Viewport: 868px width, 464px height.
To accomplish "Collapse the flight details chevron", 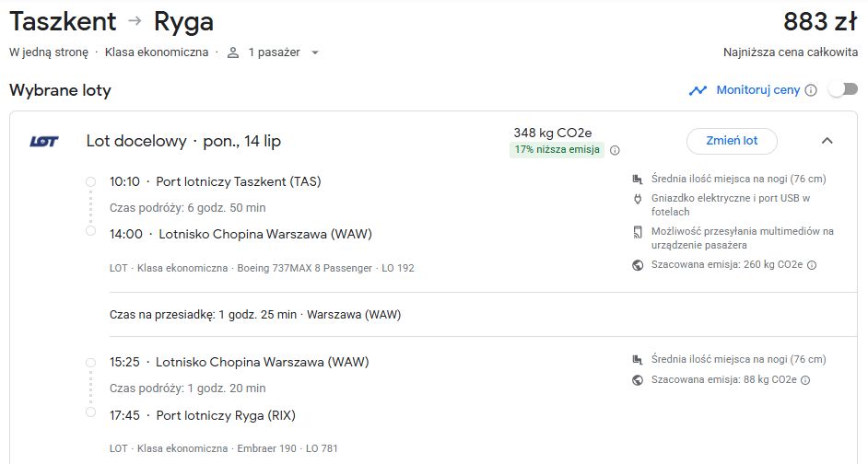I will tap(827, 141).
